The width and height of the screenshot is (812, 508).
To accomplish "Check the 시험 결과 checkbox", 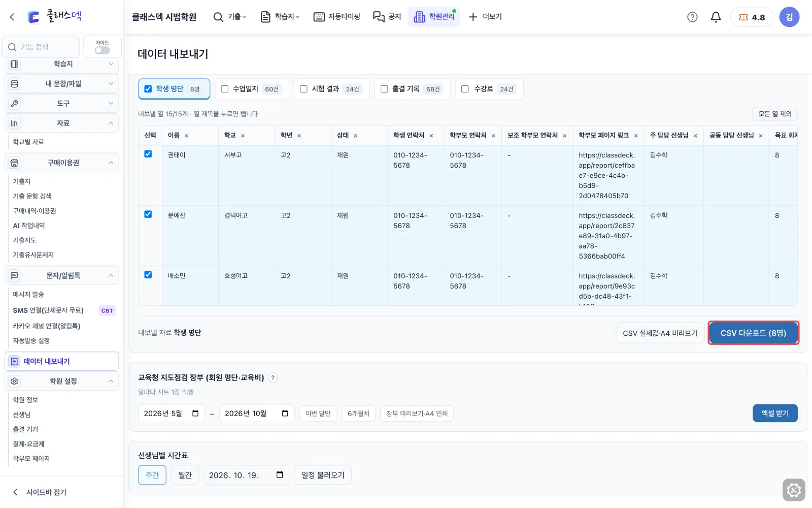I will [303, 89].
